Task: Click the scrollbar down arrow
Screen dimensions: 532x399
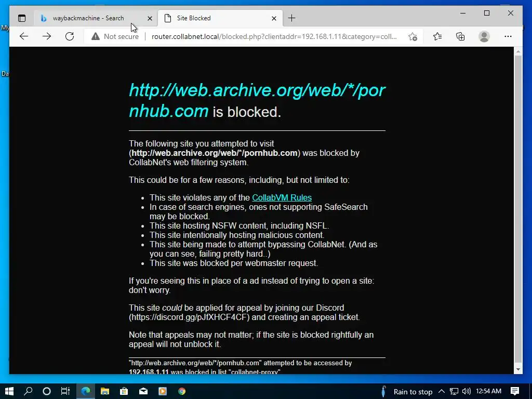Action: (x=518, y=369)
